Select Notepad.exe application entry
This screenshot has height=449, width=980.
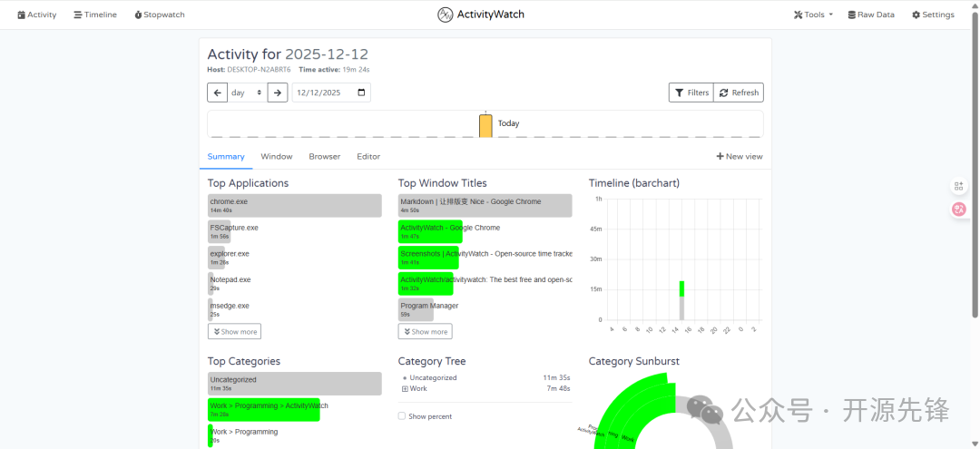tap(294, 284)
